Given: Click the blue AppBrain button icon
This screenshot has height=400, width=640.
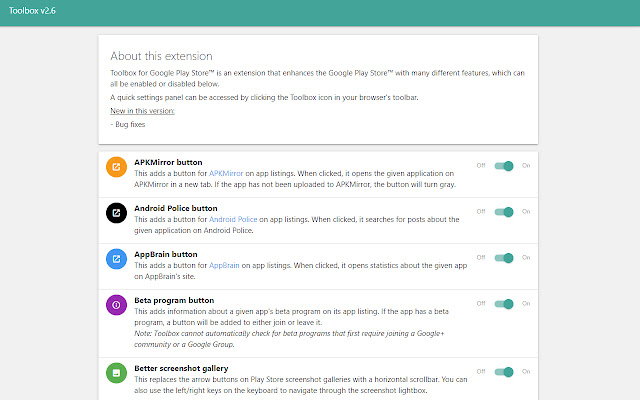Looking at the screenshot, I should [x=116, y=258].
